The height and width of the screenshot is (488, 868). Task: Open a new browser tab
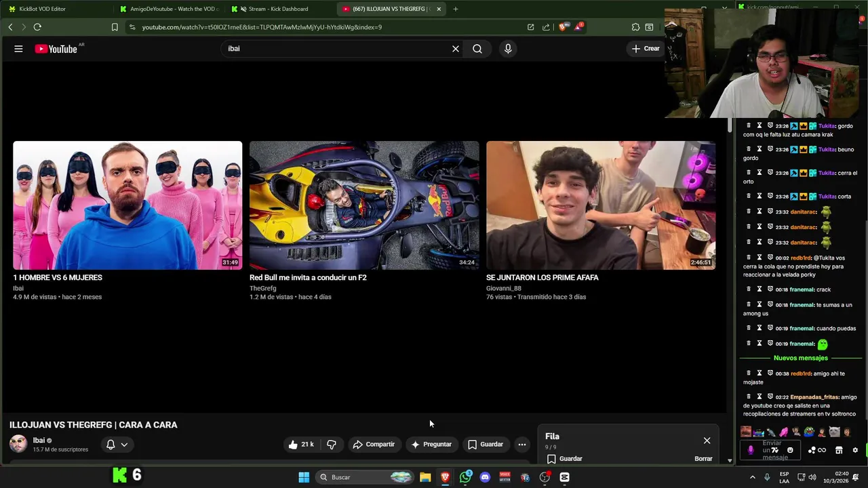[456, 9]
